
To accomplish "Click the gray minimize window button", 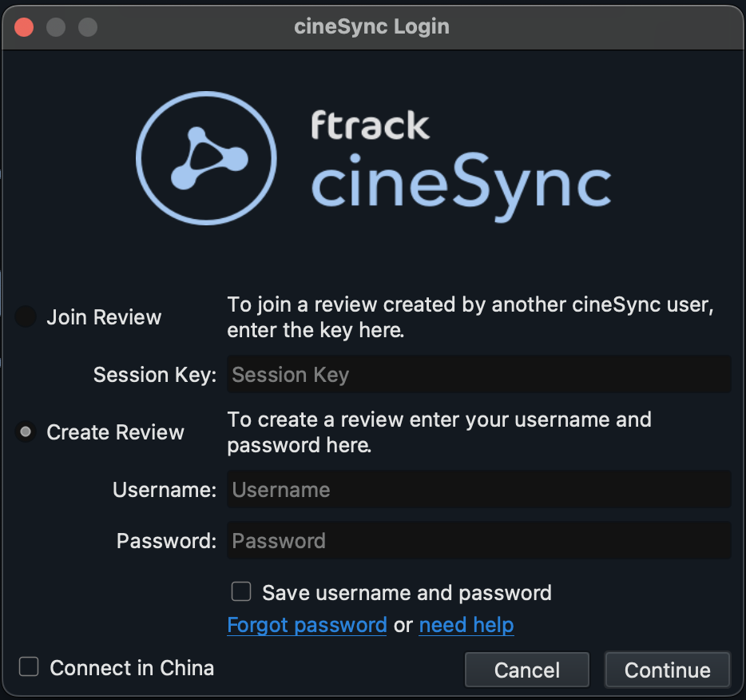I will [56, 27].
